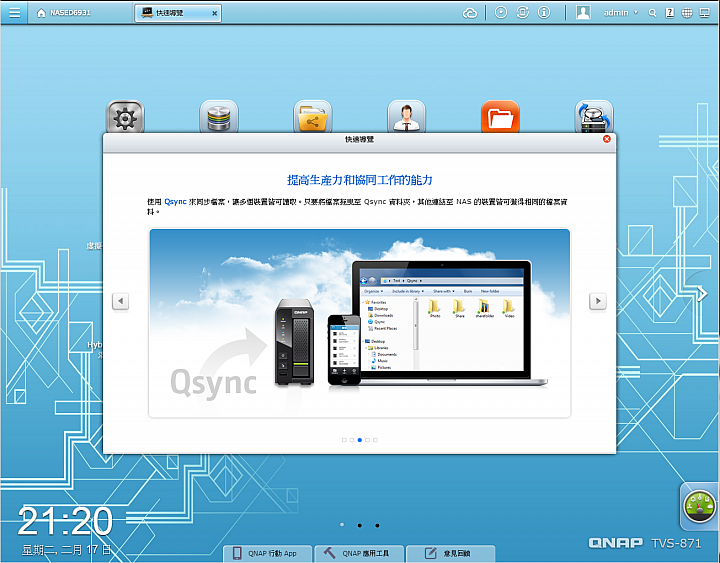Open the Users businessman icon
The image size is (720, 563).
tap(406, 117)
